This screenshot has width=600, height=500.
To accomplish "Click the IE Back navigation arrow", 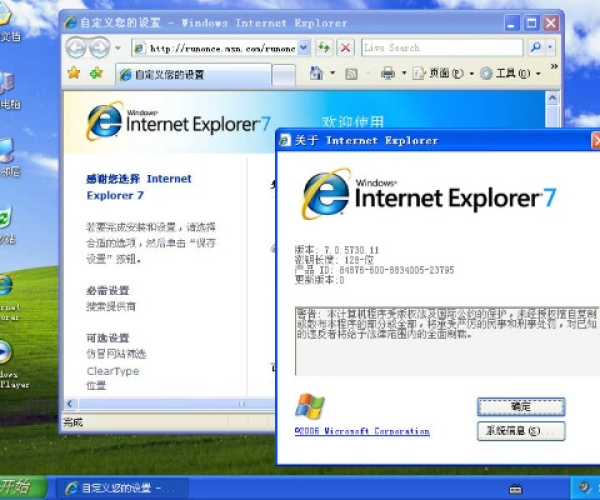I will point(76,48).
